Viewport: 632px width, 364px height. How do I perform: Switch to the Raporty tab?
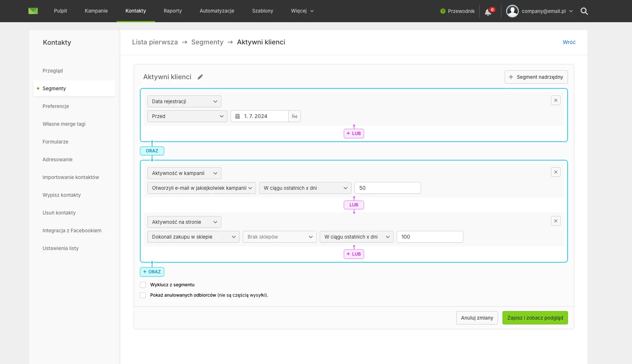point(173,11)
